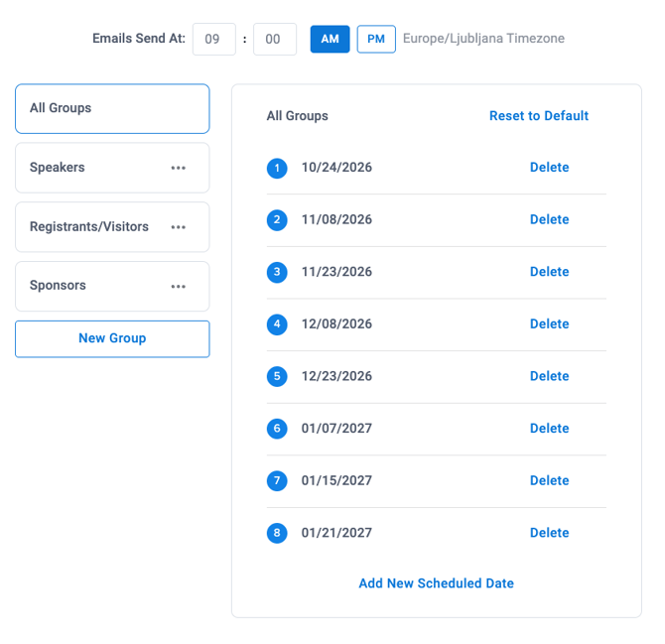
Task: Open the Sponsors group ellipsis menu
Action: point(178,287)
